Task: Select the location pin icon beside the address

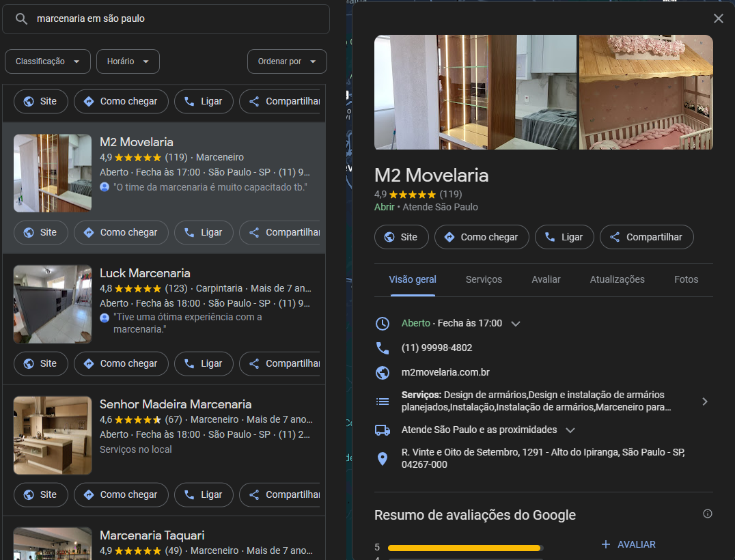Action: tap(383, 459)
